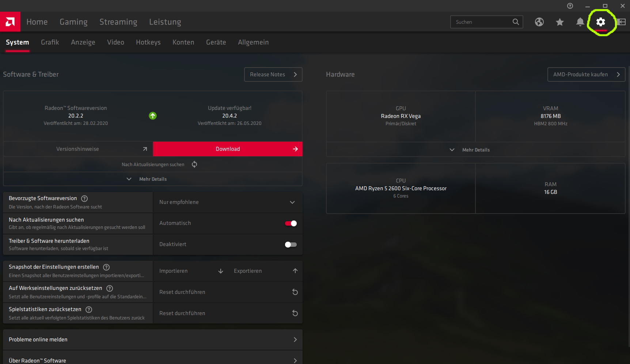Maximize the Radeon Software window
The height and width of the screenshot is (364, 630).
(605, 6)
